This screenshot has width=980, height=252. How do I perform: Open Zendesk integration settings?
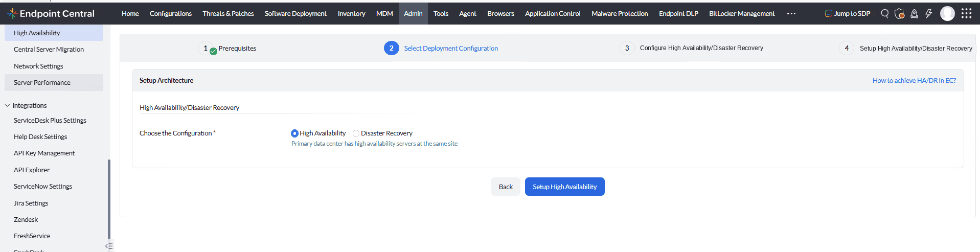(x=26, y=219)
